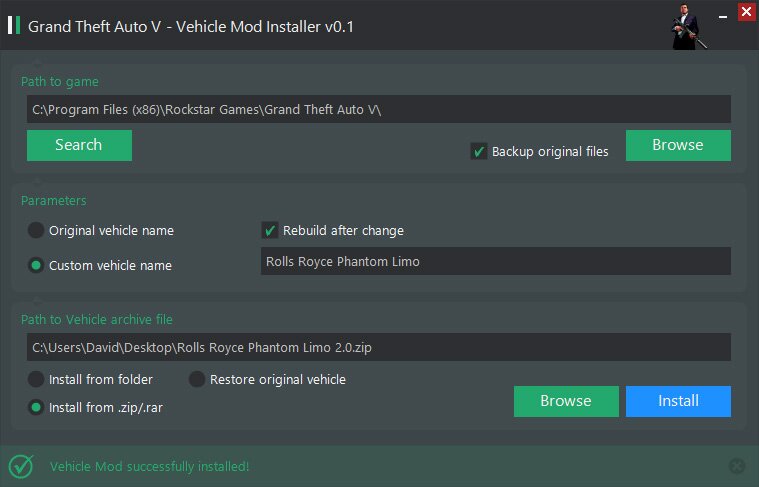Click Browse next to Backup original files
The width and height of the screenshot is (759, 487).
coord(678,145)
